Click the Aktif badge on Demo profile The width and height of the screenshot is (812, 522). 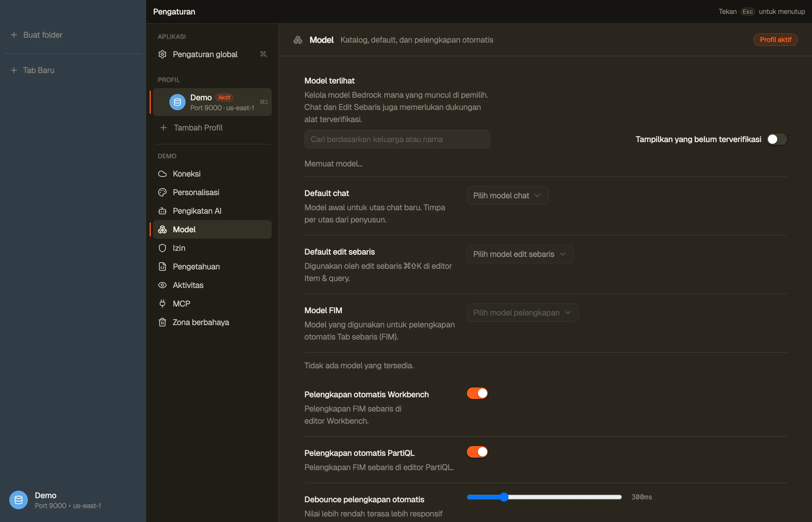pos(224,98)
